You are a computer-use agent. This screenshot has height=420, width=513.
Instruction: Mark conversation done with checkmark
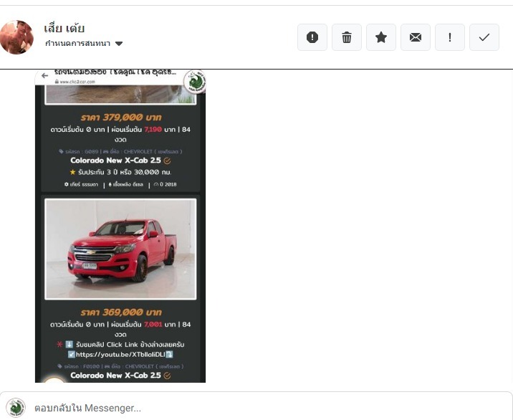tap(484, 37)
